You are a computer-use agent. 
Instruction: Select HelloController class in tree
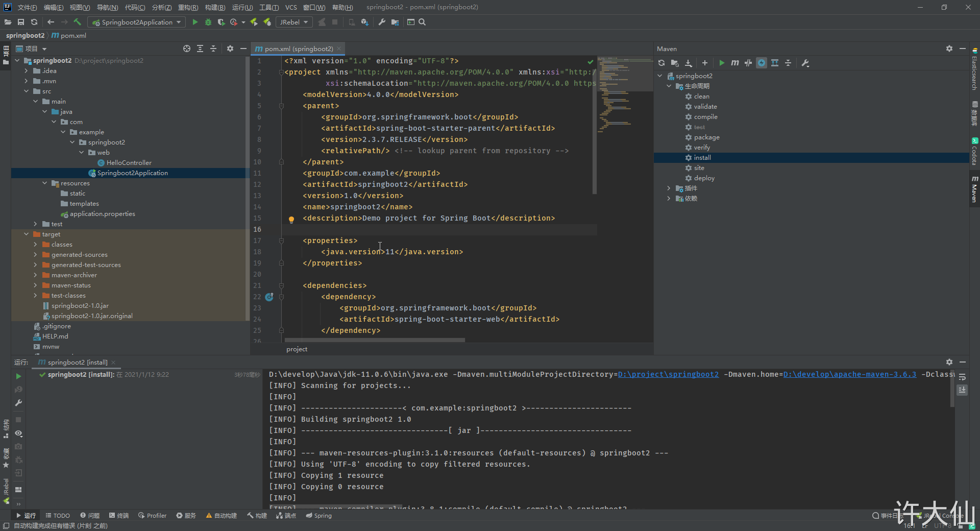click(129, 163)
